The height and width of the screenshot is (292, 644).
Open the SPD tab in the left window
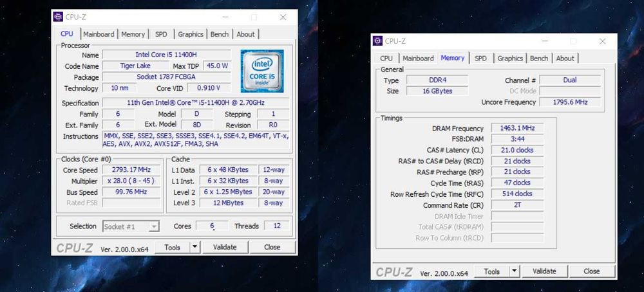tap(161, 34)
